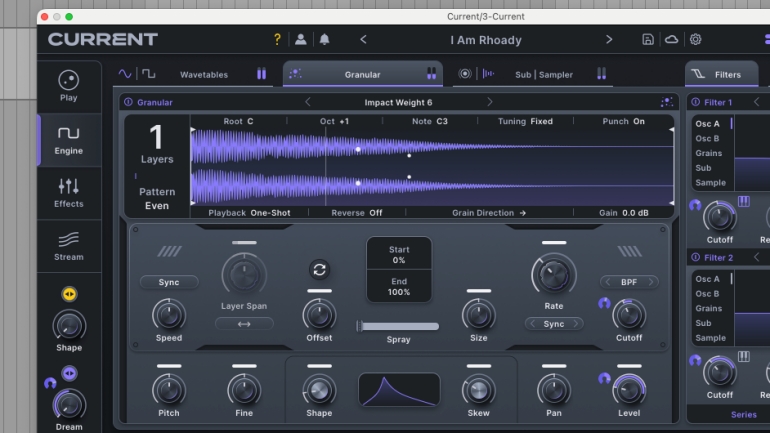Toggle the Layer Span direction arrow button
Image resolution: width=770 pixels, height=433 pixels.
pyautogui.click(x=244, y=324)
